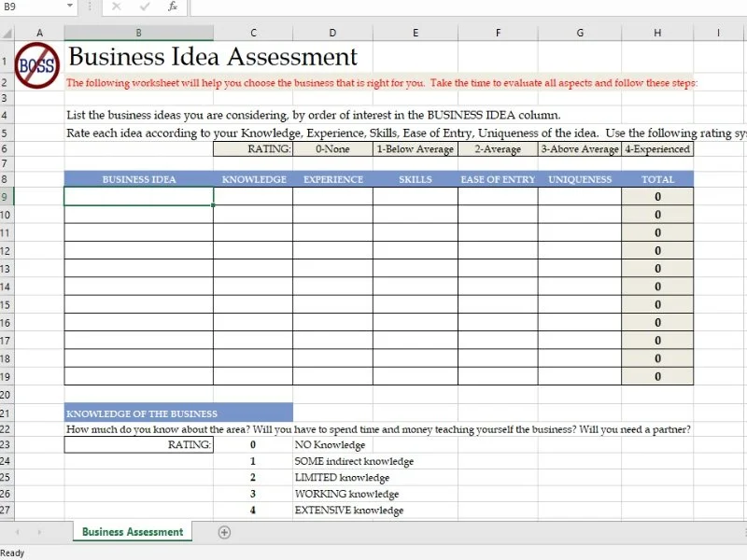Viewport: 747px width, 560px height.
Task: Click the Skills cell in row 11
Action: pos(416,232)
